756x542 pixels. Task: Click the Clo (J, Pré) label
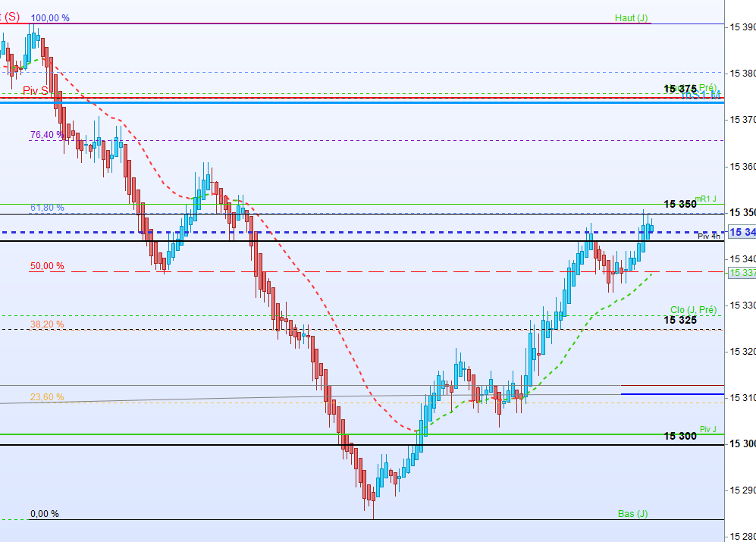693,309
